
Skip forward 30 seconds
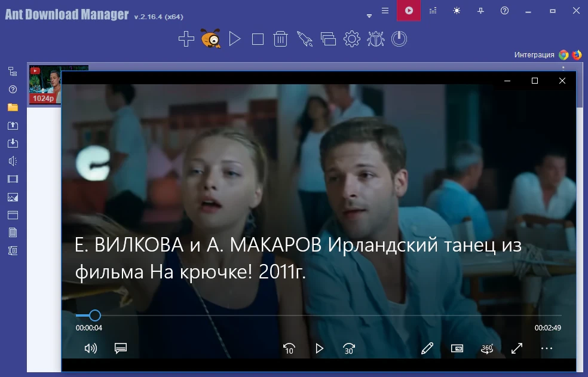349,348
